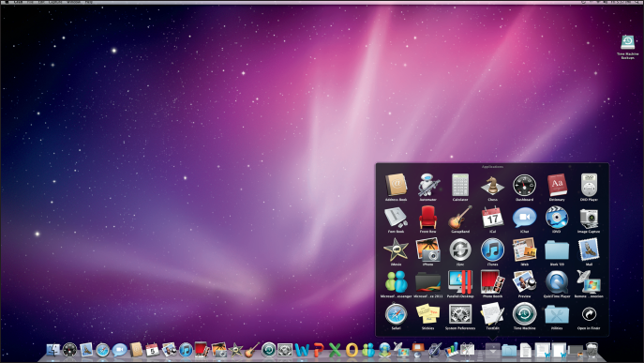644x363 pixels.
Task: Expand the blue folder stack in Dock
Action: (x=509, y=350)
